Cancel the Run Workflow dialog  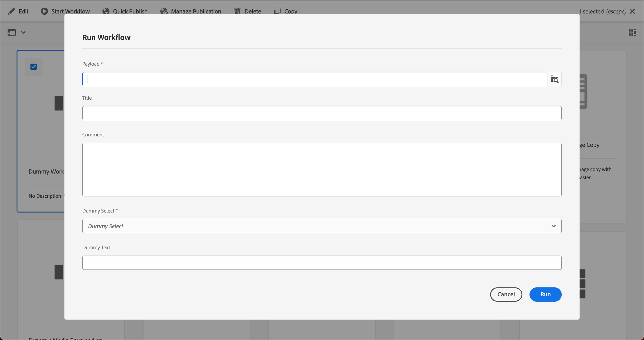[x=506, y=295]
